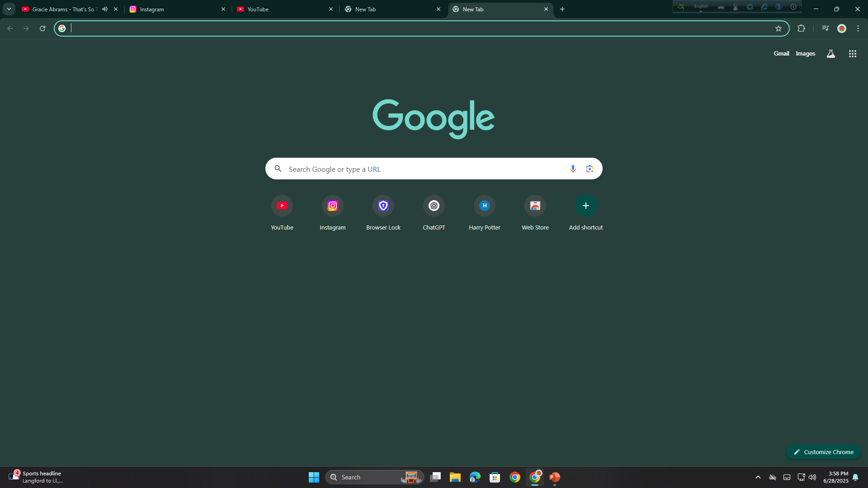Open File Explorer from the taskbar

[455, 477]
